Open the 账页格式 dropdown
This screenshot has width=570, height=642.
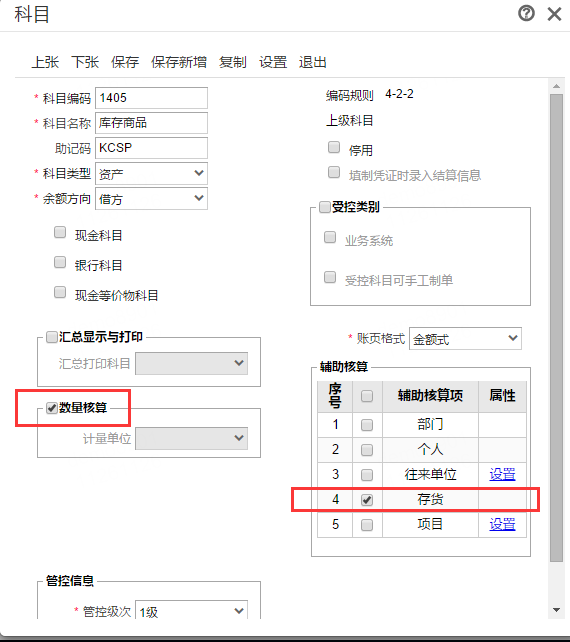465,339
